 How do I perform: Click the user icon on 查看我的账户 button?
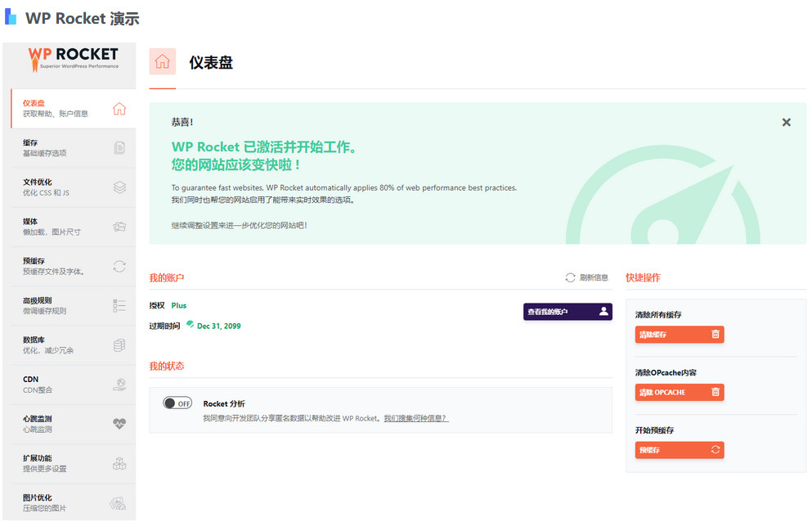[x=603, y=312]
